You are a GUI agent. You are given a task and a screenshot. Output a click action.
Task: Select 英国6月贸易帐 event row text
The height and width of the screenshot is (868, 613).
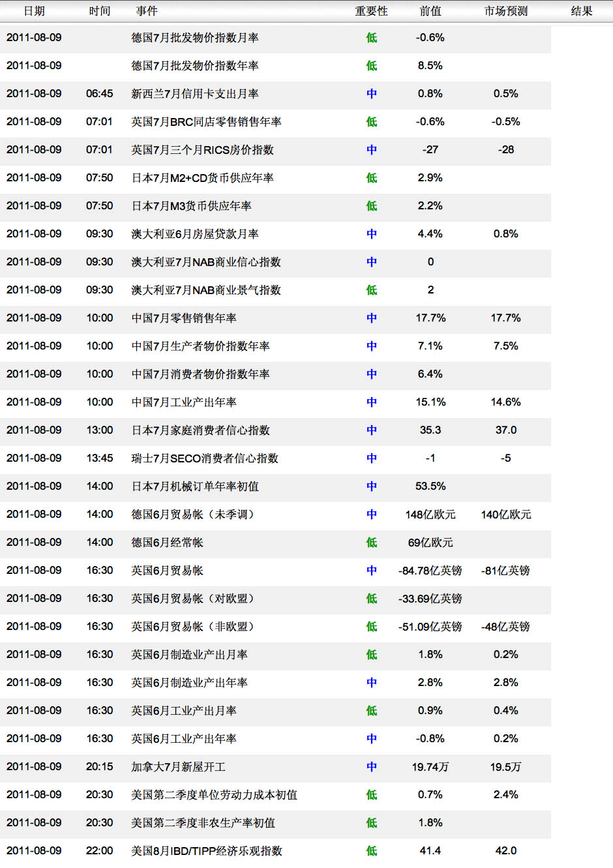(167, 571)
